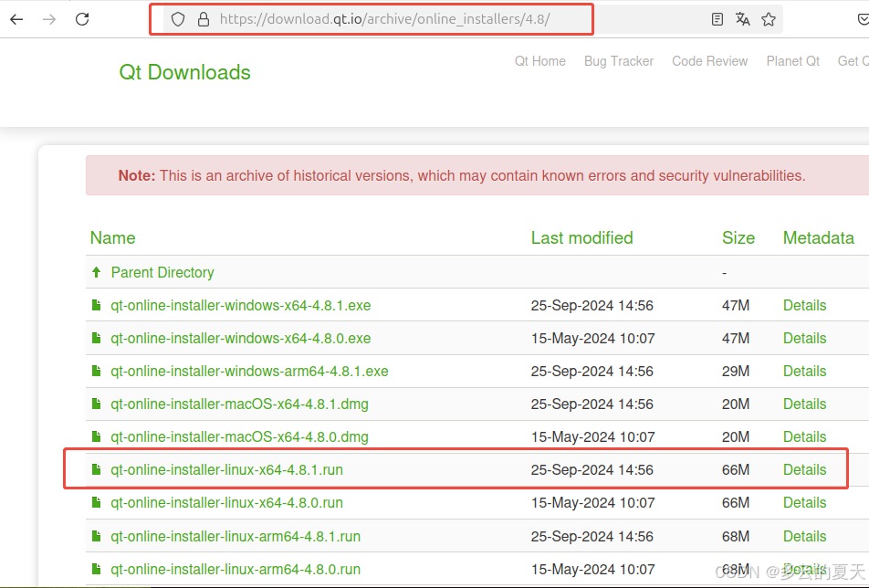Open the Qt Home menu link
This screenshot has height=588, width=869.
(x=539, y=61)
